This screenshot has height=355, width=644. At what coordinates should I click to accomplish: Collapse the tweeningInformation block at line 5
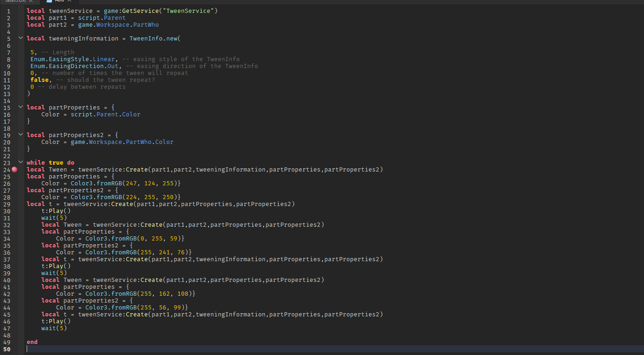coord(20,39)
